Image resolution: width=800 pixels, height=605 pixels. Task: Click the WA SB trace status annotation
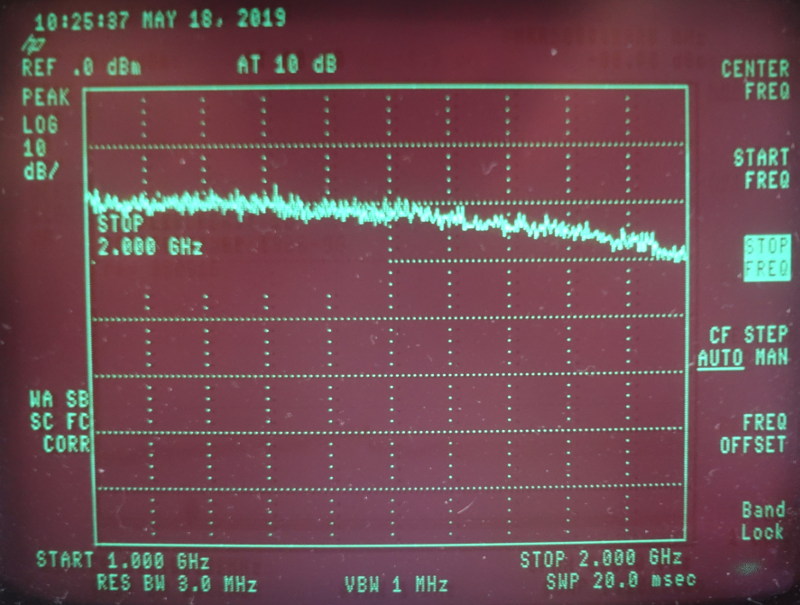(52, 399)
